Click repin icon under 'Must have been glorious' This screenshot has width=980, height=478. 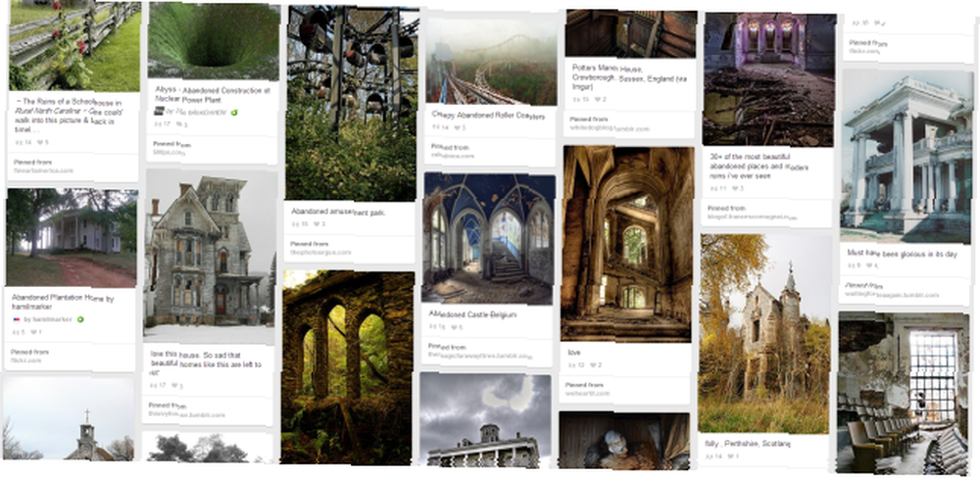click(x=851, y=265)
